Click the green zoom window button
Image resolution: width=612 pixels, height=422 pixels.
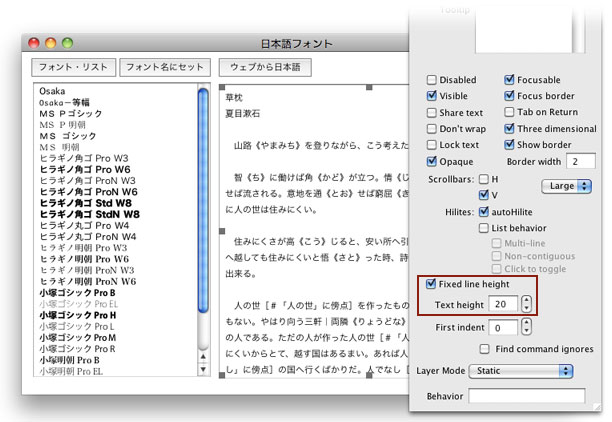coord(68,43)
